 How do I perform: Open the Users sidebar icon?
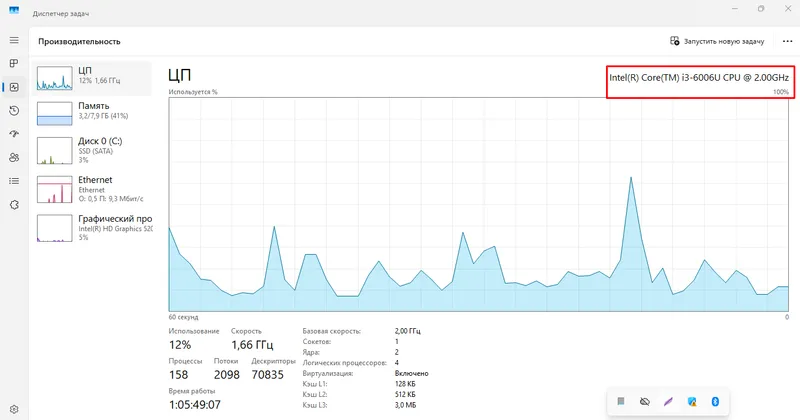point(14,158)
